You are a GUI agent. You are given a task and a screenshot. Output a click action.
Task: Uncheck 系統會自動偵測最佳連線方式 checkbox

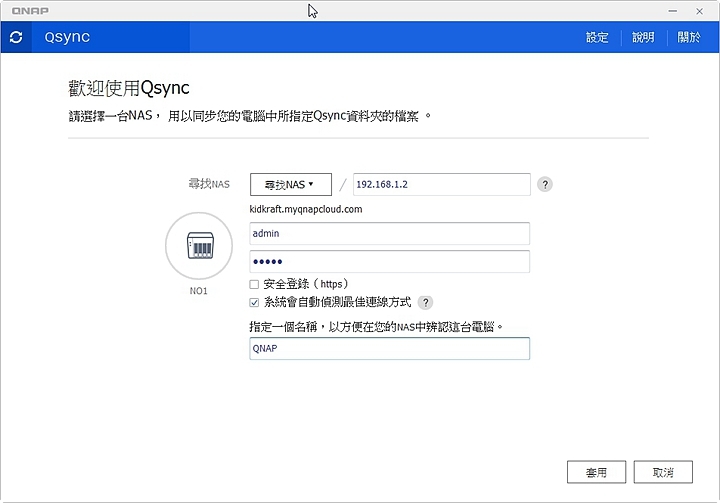click(254, 302)
